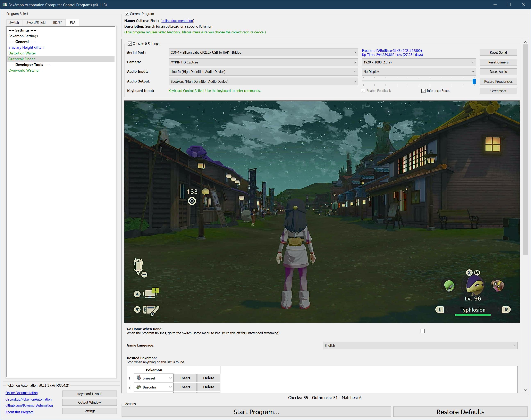Open the online documentation link
531x420 pixels.
[177, 21]
